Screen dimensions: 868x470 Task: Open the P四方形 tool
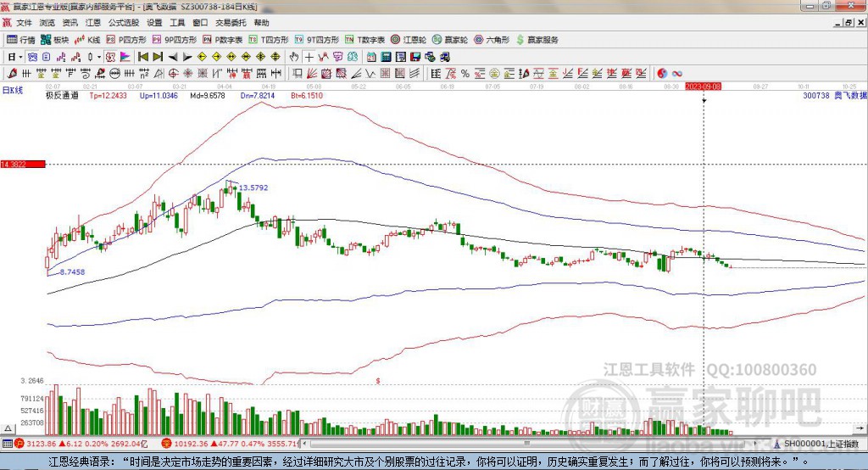(x=126, y=40)
